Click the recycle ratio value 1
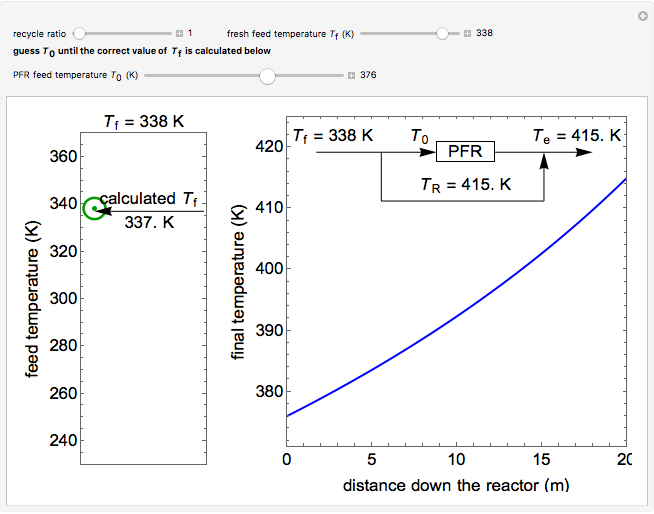This screenshot has width=654, height=514. click(191, 33)
